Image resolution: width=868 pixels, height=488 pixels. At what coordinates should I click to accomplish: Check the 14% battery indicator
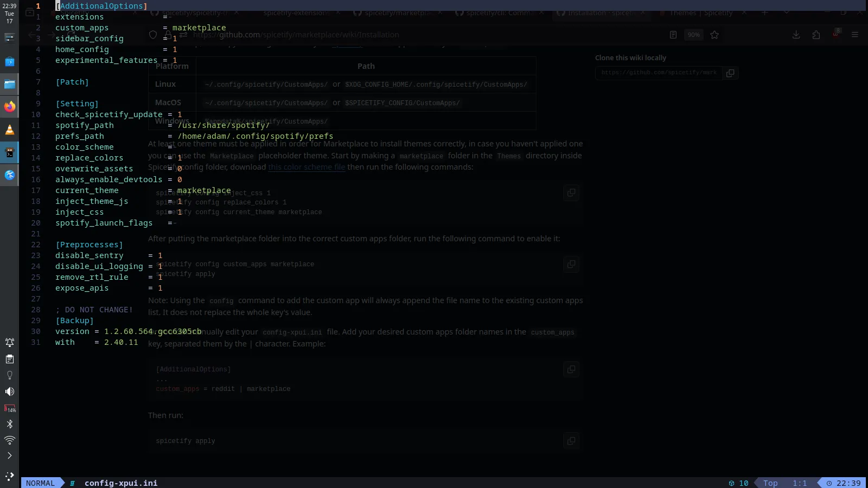pos(10,408)
